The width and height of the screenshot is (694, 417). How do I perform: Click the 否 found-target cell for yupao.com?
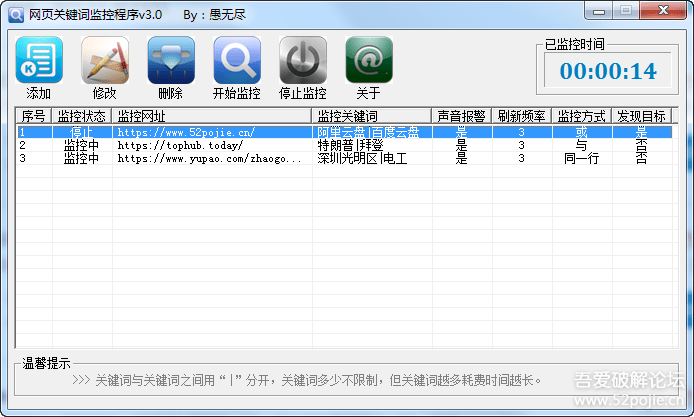(642, 158)
